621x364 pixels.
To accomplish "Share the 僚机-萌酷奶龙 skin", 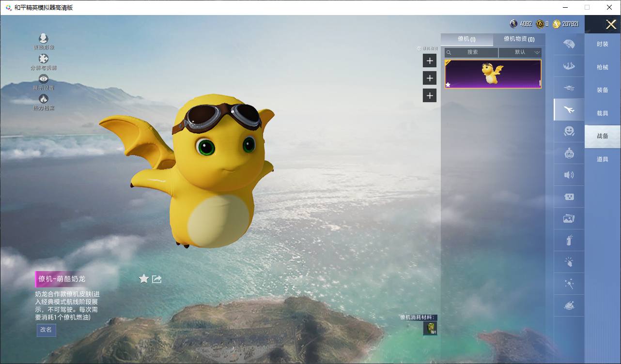I will (x=157, y=279).
